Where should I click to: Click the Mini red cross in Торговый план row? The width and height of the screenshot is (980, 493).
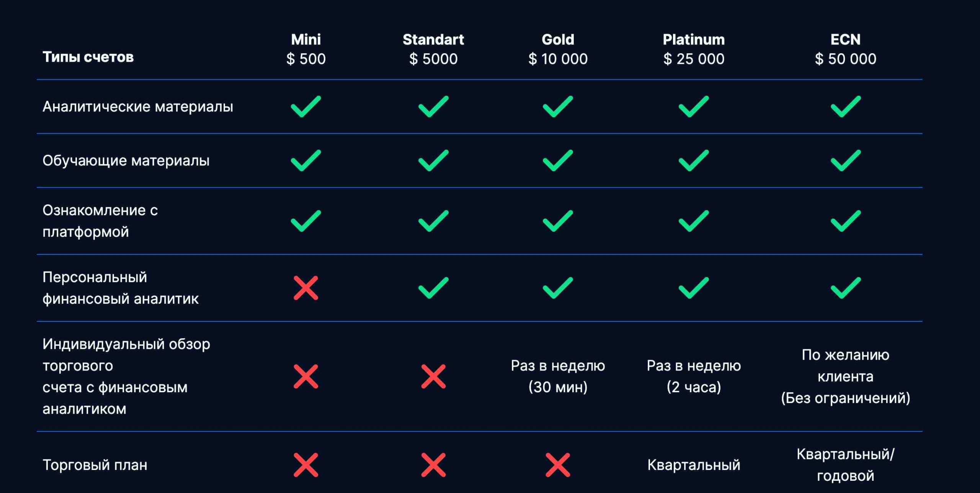[305, 465]
